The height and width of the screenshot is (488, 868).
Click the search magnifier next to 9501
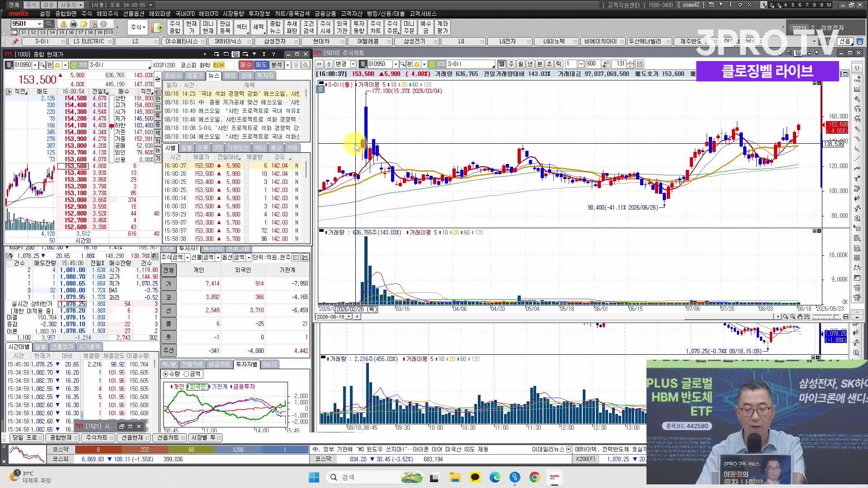tap(49, 23)
